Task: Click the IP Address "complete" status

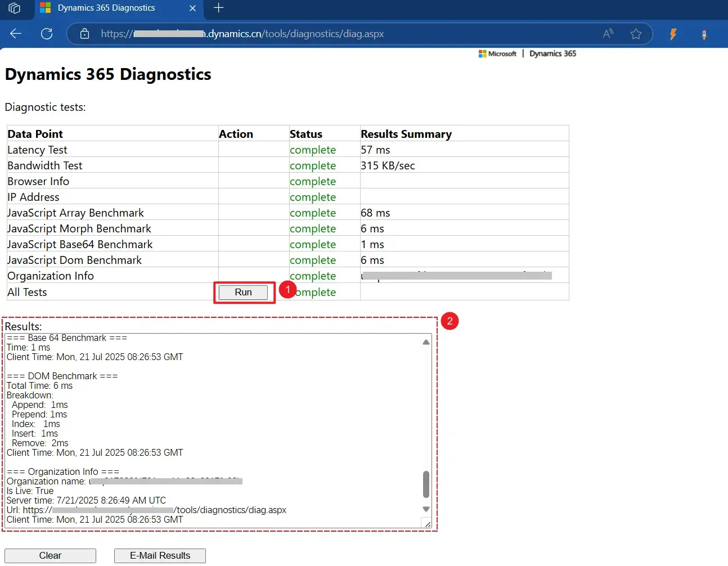Action: point(313,197)
